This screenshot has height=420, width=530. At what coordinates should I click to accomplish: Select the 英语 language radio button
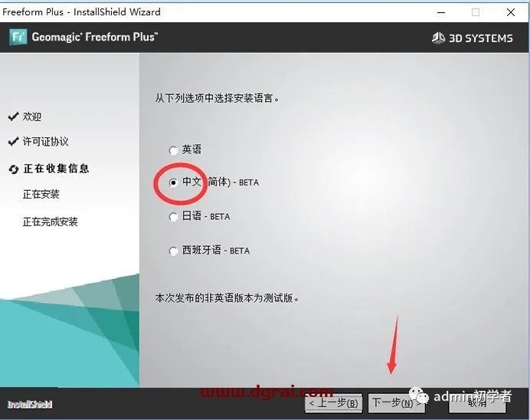(x=173, y=150)
